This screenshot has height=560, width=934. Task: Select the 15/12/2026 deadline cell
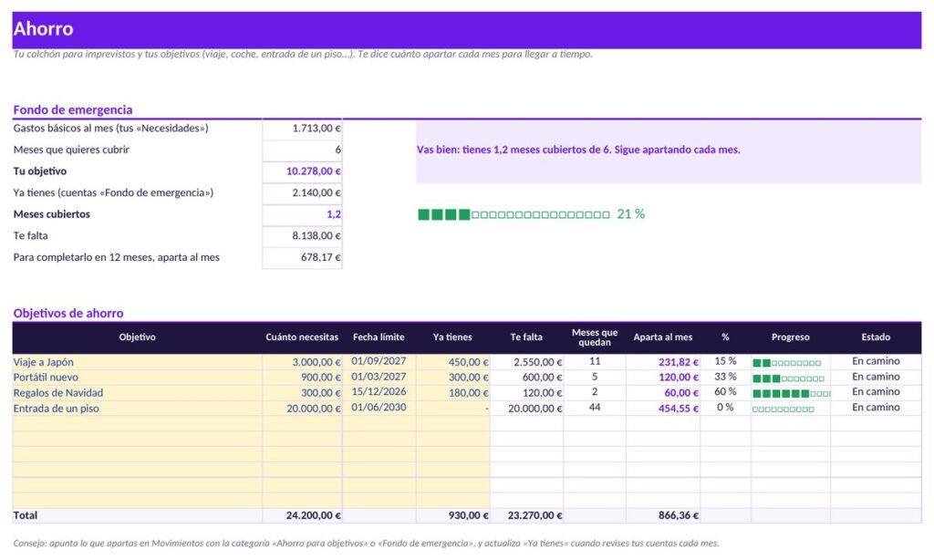click(x=379, y=392)
